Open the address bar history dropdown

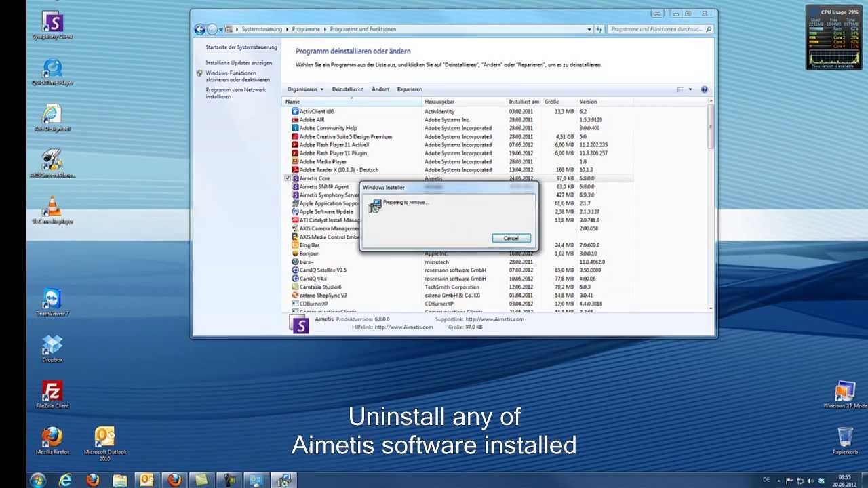(589, 29)
